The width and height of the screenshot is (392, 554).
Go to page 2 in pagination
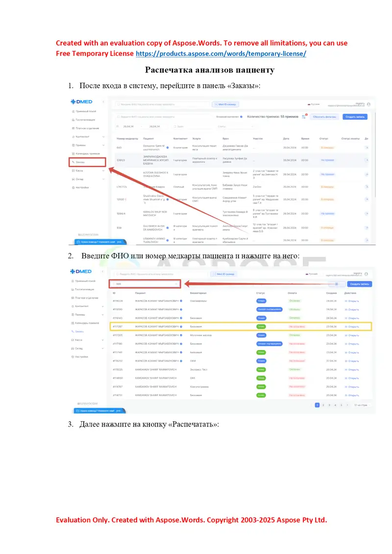coord(323,405)
